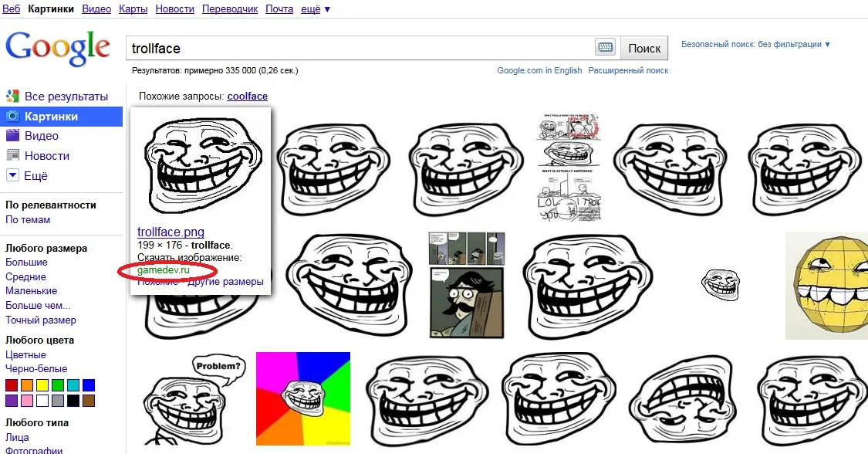Open the Больше чем... size filter

click(x=39, y=305)
